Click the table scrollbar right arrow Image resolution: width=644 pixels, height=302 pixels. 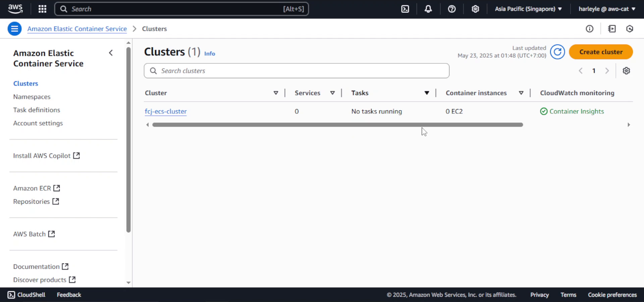629,125
